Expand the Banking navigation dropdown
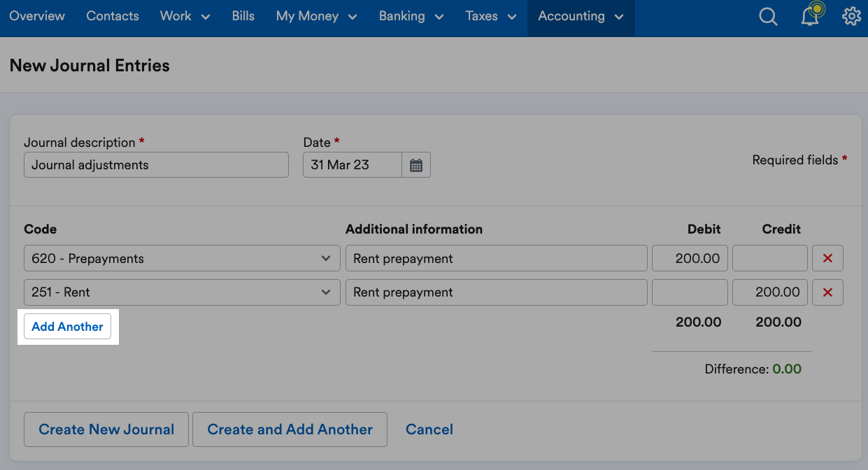Viewport: 868px width, 470px height. pyautogui.click(x=411, y=16)
